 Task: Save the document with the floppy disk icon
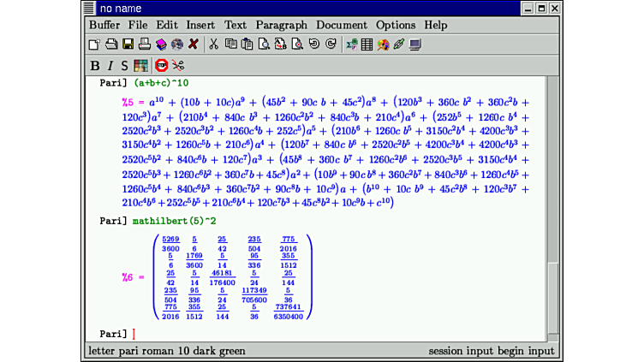(128, 45)
